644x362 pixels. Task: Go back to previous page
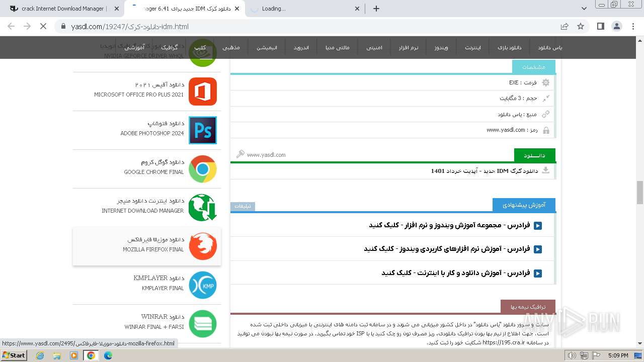(11, 26)
